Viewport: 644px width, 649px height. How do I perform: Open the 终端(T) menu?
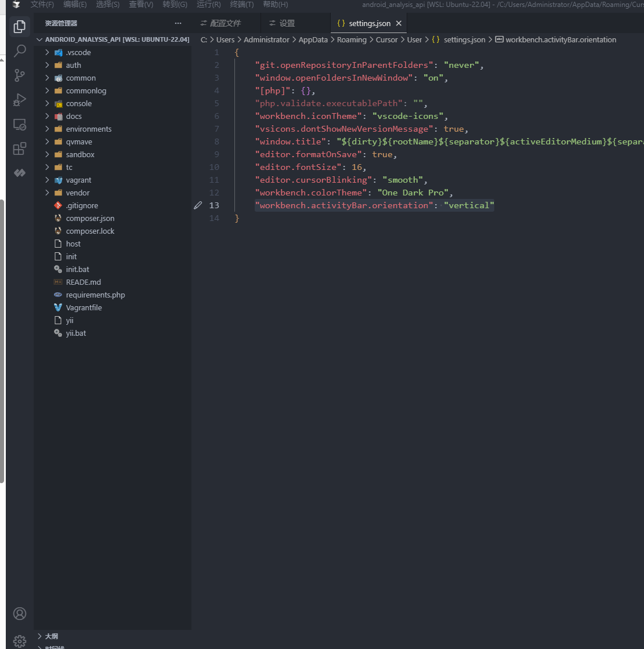click(x=242, y=5)
